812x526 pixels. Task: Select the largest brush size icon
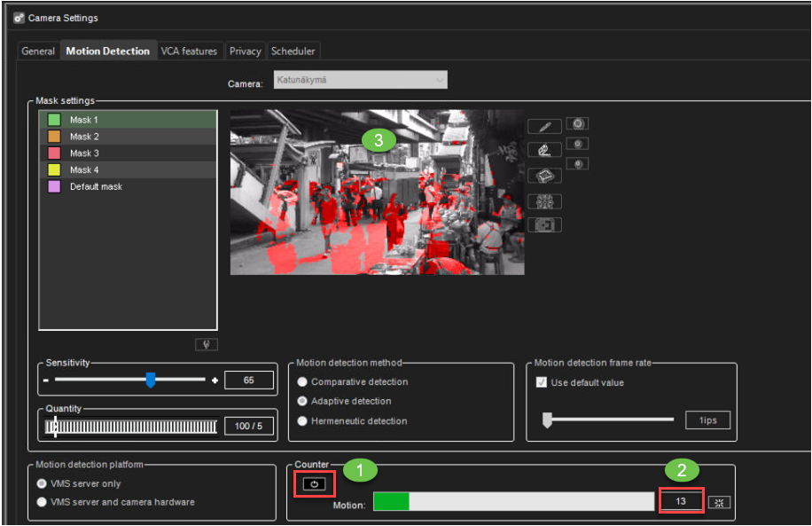point(578,124)
